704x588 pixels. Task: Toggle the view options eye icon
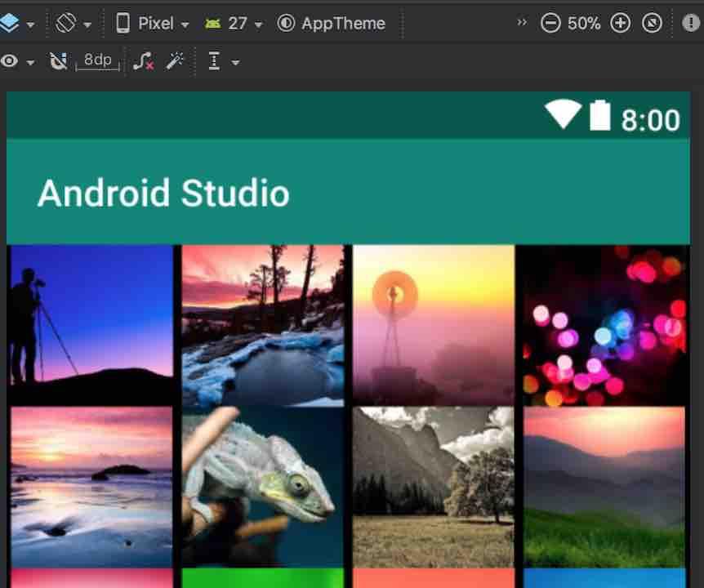point(9,61)
